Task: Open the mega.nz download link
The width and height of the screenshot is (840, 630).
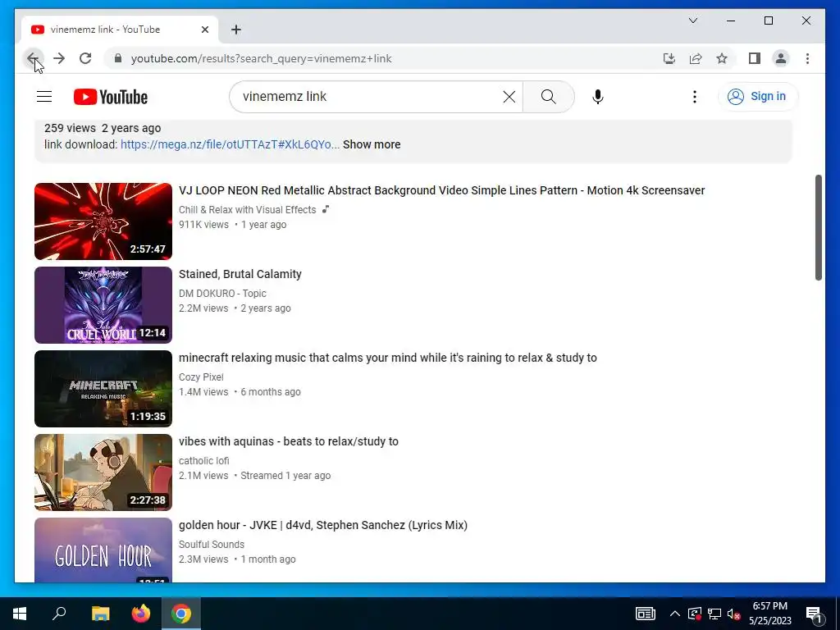Action: click(x=230, y=144)
